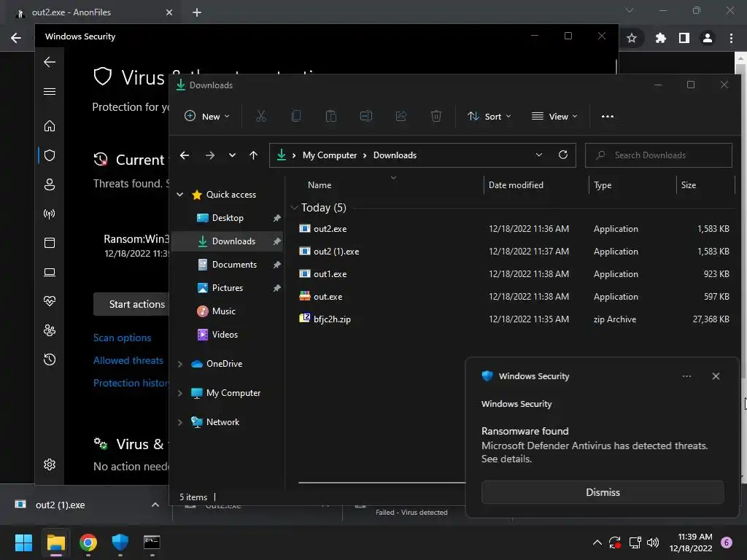The height and width of the screenshot is (560, 747).
Task: Select the bfjc2h.zip archive
Action: (x=332, y=319)
